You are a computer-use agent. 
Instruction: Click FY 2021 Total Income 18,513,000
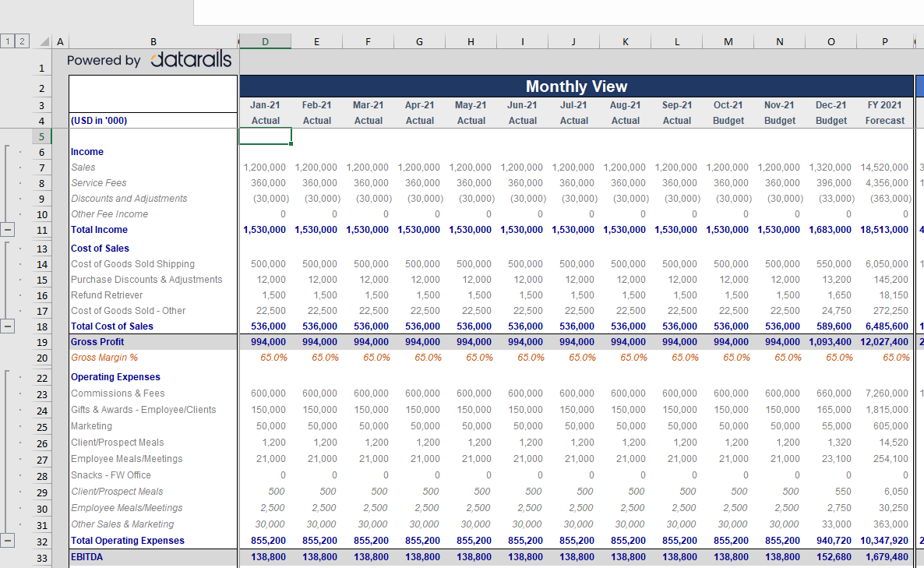point(884,230)
